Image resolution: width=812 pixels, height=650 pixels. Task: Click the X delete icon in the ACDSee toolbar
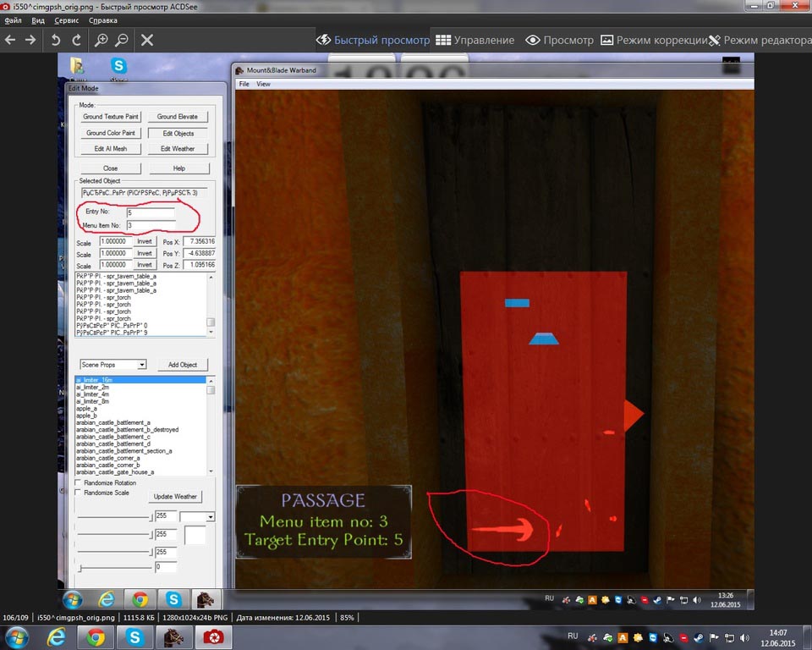click(146, 40)
